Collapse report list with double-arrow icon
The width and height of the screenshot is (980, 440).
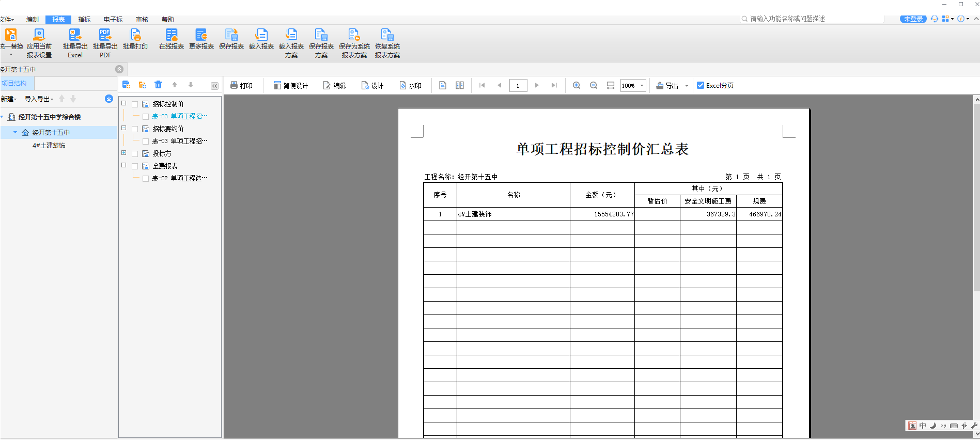point(214,86)
